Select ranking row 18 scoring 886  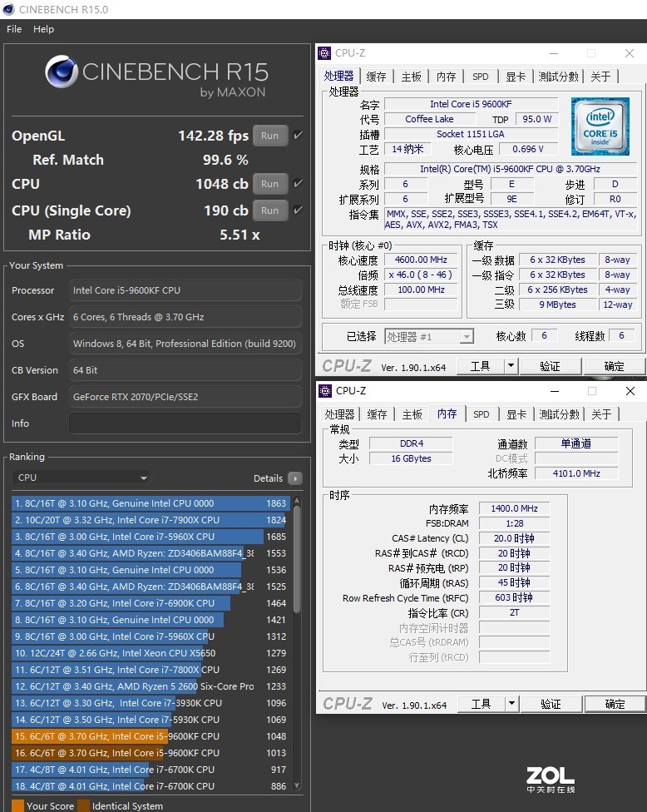(x=150, y=785)
